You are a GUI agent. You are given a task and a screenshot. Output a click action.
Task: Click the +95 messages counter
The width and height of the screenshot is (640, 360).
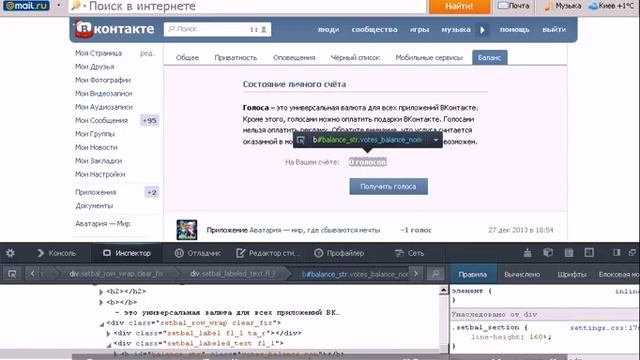click(150, 120)
